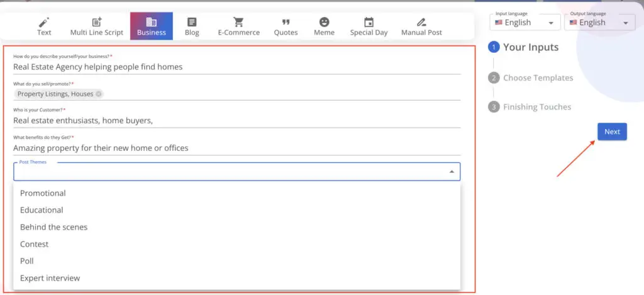Open the Input language dropdown
Image resolution: width=644 pixels, height=295 pixels.
click(525, 22)
